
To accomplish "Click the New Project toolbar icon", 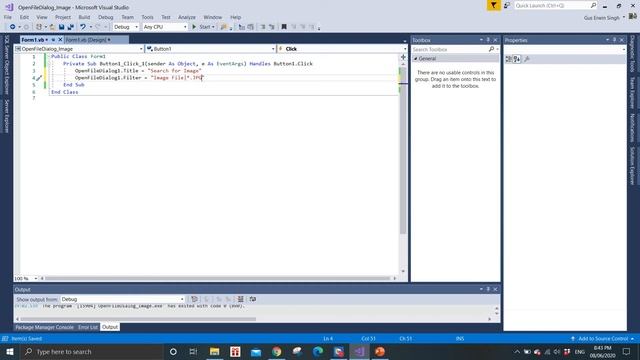I will point(39,27).
